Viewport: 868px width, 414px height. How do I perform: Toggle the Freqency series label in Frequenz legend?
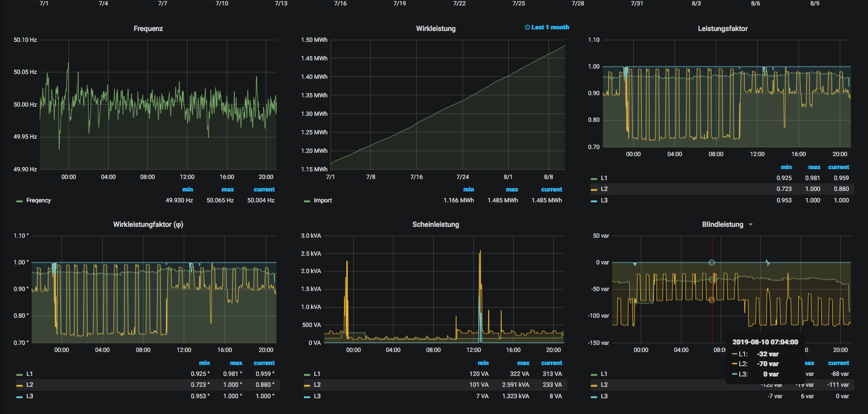pyautogui.click(x=39, y=201)
